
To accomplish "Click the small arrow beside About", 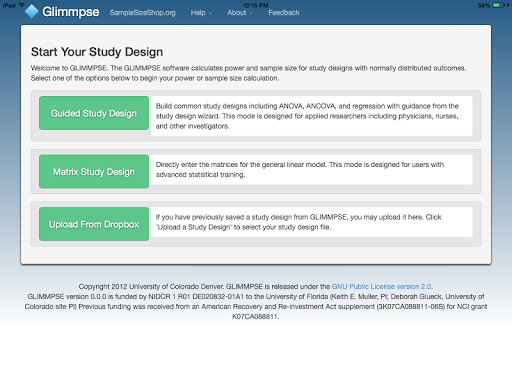I will pos(251,13).
